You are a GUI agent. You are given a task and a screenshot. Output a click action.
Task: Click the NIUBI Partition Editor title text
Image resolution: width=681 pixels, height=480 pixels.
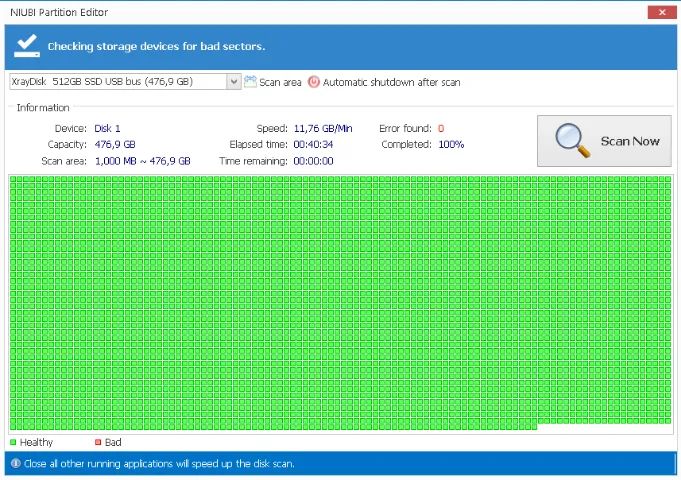click(x=59, y=12)
